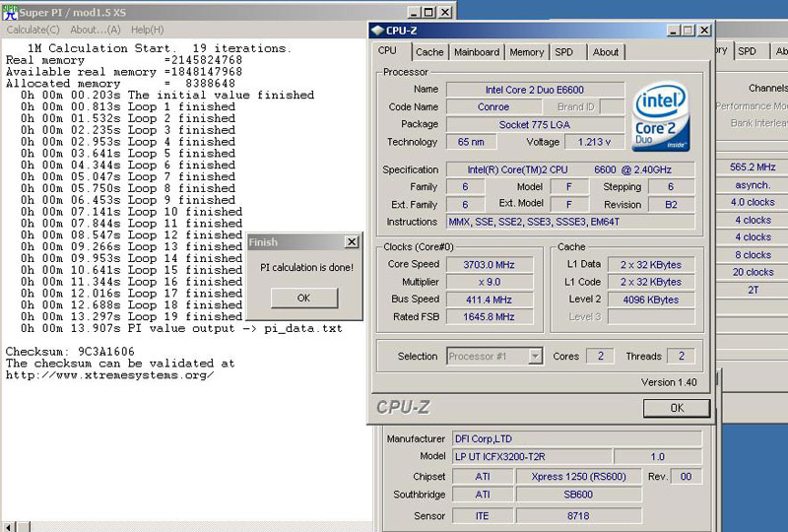Minimize the Super PI window

[414, 12]
